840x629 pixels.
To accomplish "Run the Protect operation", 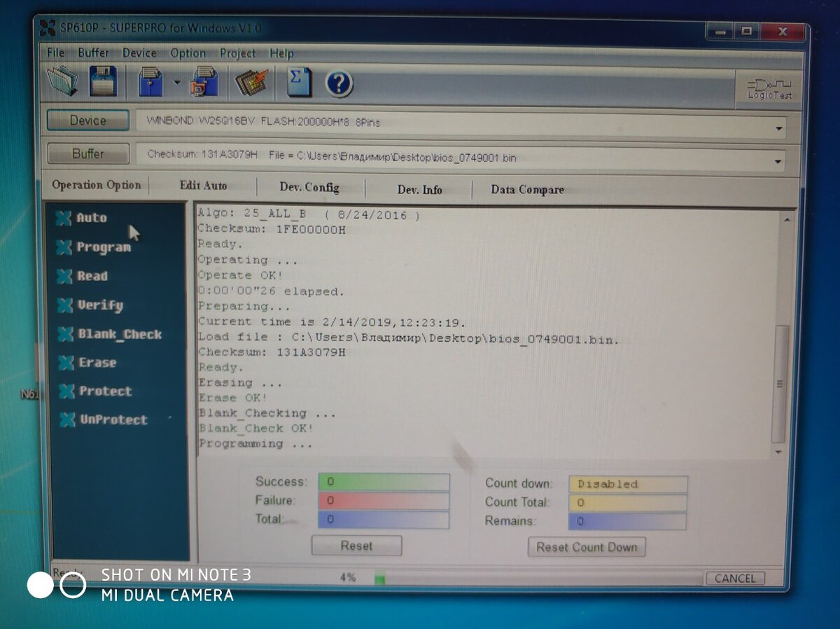I will [x=95, y=391].
